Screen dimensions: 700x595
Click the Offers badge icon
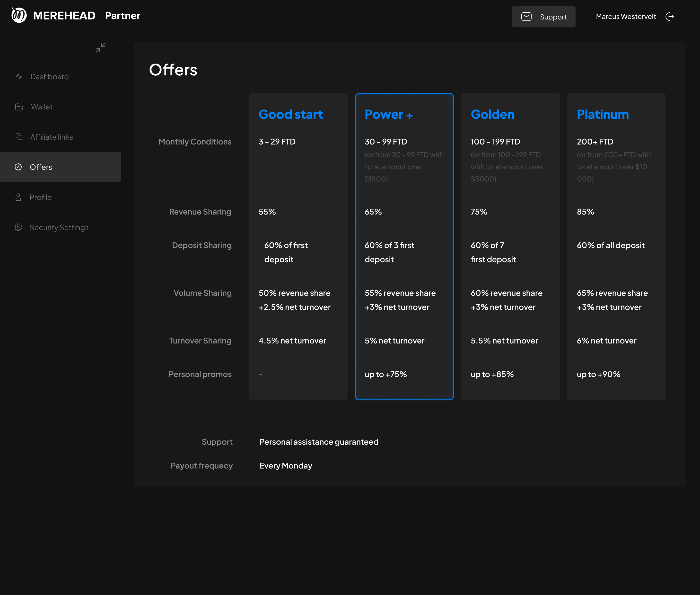[x=18, y=167]
